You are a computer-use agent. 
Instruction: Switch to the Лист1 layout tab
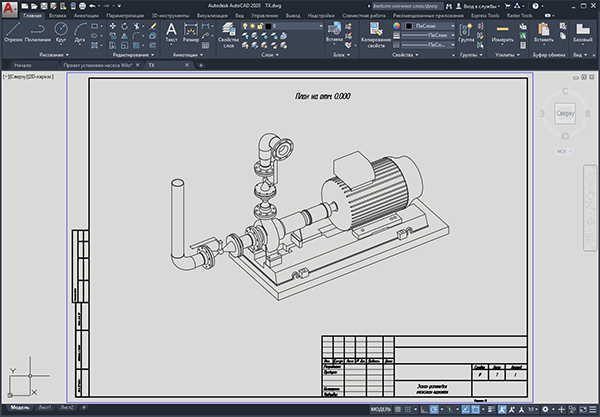click(x=45, y=407)
